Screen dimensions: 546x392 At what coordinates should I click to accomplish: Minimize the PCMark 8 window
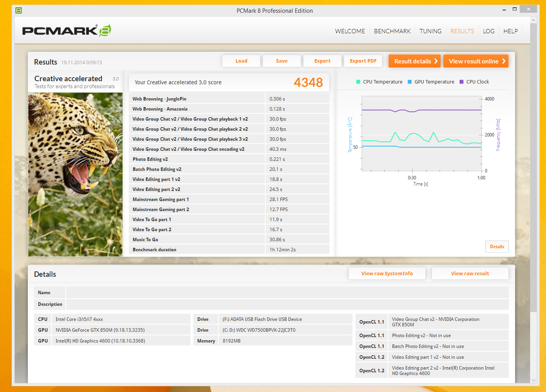click(x=504, y=10)
